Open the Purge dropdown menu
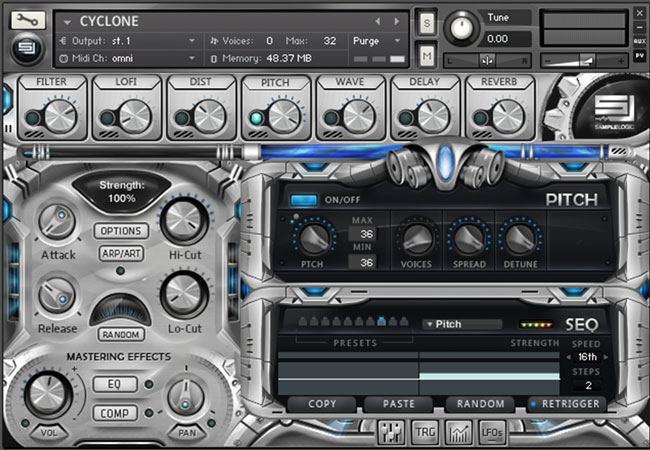The image size is (650, 450). click(377, 41)
